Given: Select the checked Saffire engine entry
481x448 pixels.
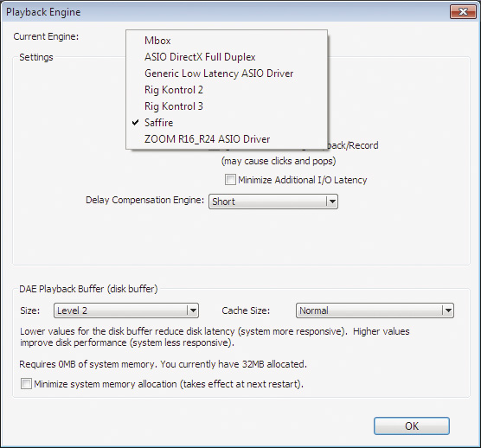Looking at the screenshot, I should coord(227,123).
